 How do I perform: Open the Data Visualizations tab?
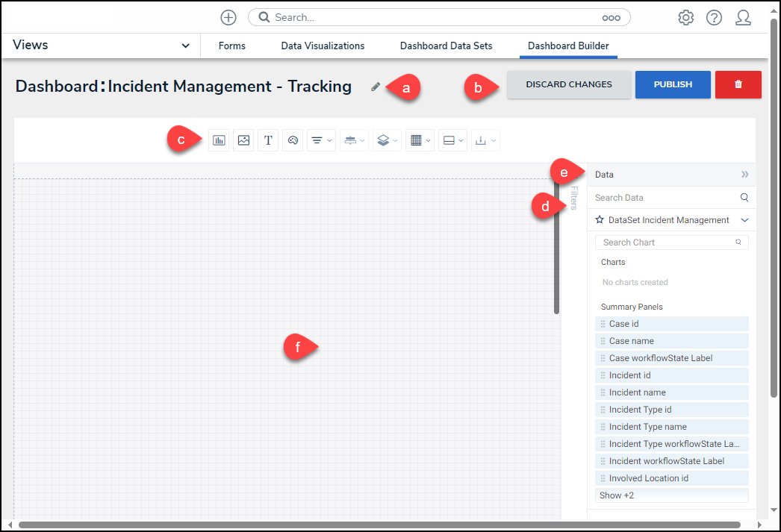(x=323, y=46)
